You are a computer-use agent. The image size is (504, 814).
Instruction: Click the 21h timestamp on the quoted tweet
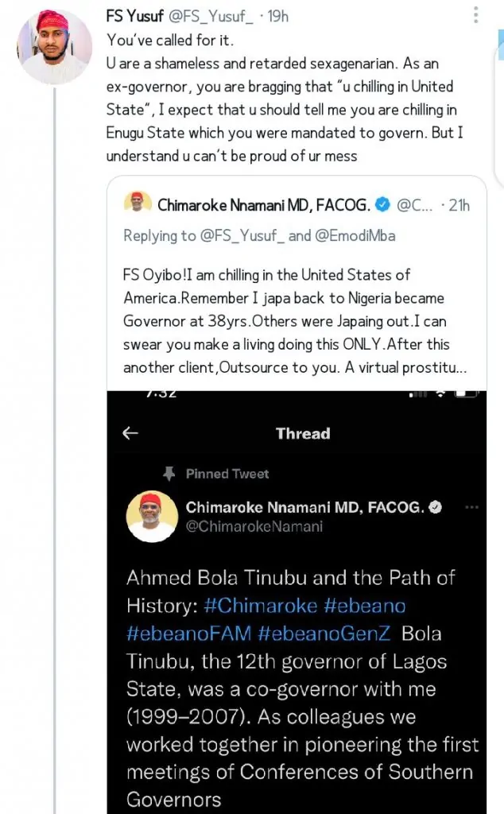459,205
